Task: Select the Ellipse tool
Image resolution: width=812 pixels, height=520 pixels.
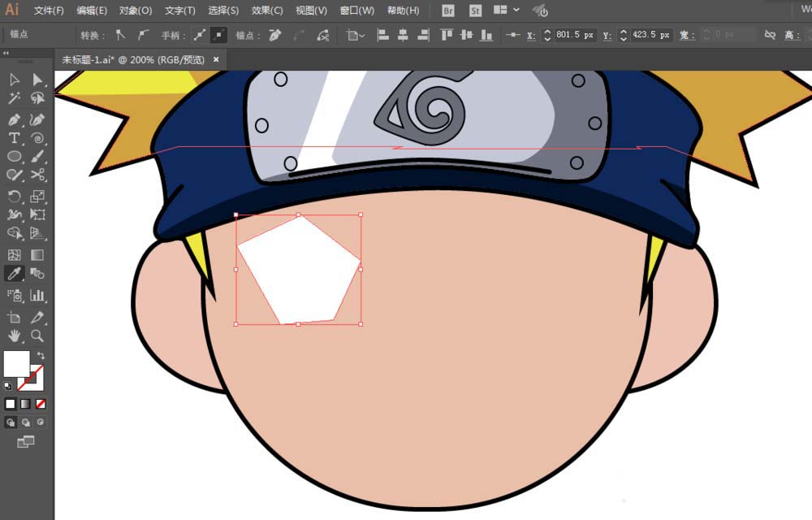Action: tap(14, 157)
